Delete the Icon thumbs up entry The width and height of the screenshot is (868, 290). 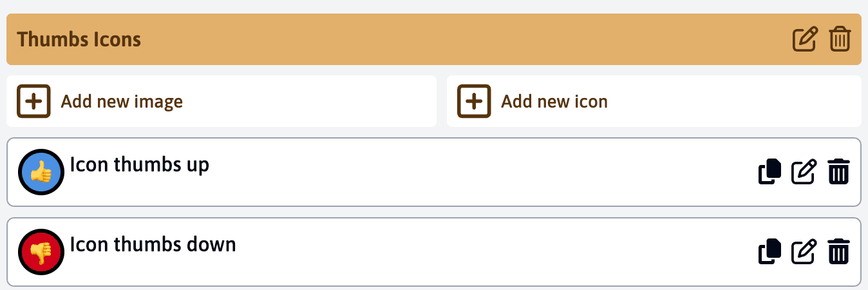coord(838,172)
